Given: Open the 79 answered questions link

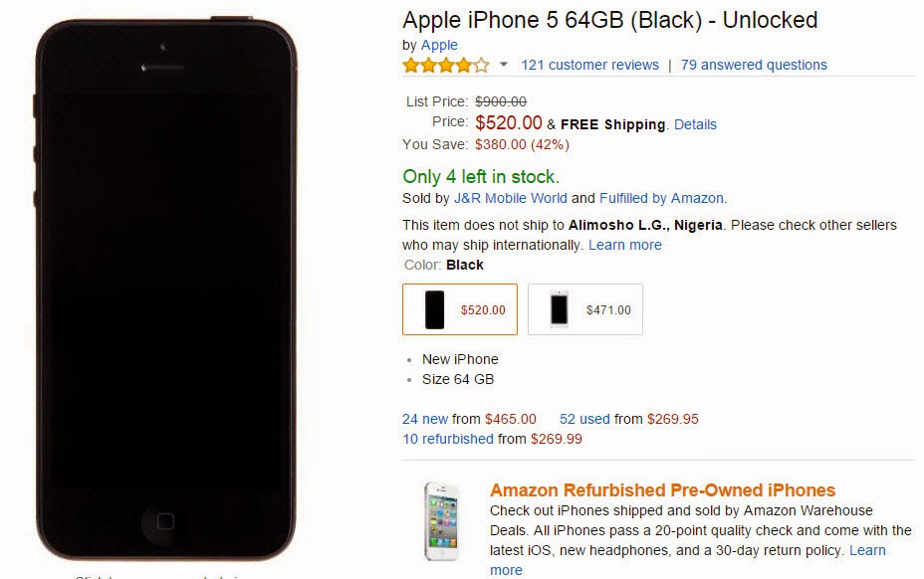Looking at the screenshot, I should pyautogui.click(x=754, y=66).
